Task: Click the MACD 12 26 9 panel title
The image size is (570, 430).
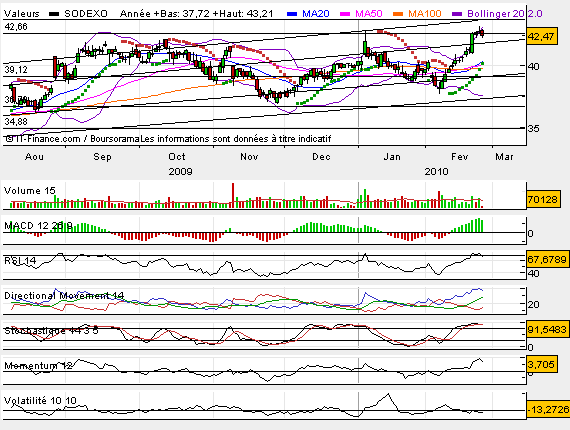Action: point(38,226)
